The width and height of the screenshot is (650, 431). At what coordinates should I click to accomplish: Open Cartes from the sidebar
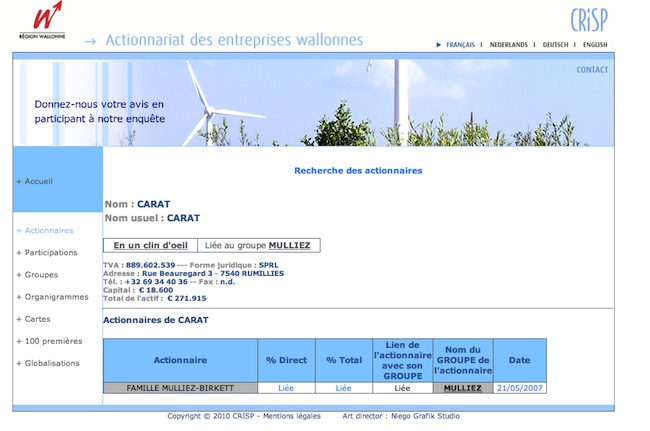coord(37,319)
